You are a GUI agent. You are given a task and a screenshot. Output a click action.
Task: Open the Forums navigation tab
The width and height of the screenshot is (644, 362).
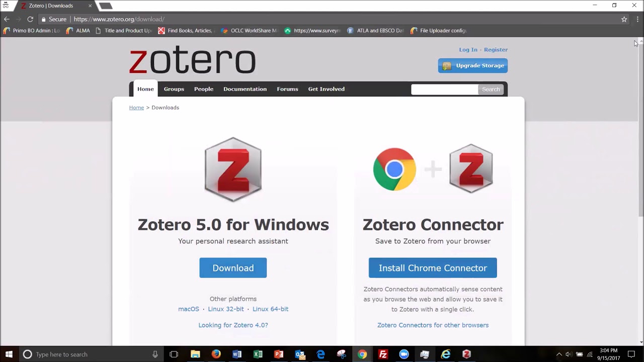coord(287,89)
